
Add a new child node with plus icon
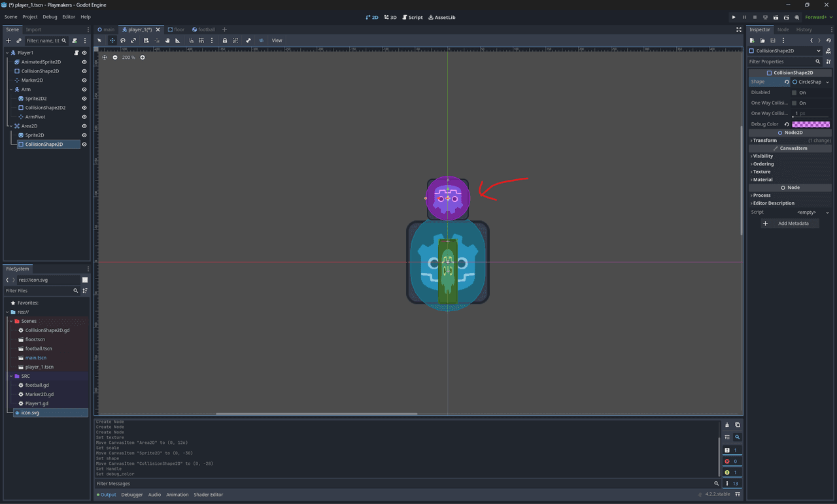click(9, 41)
